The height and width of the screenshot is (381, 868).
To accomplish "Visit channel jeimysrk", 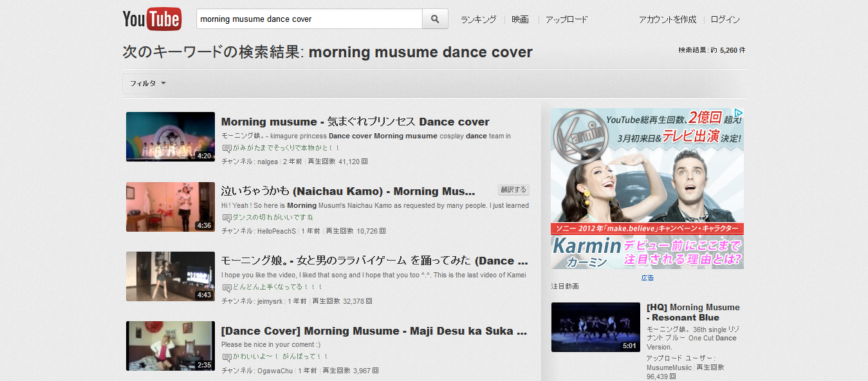I will pos(270,301).
